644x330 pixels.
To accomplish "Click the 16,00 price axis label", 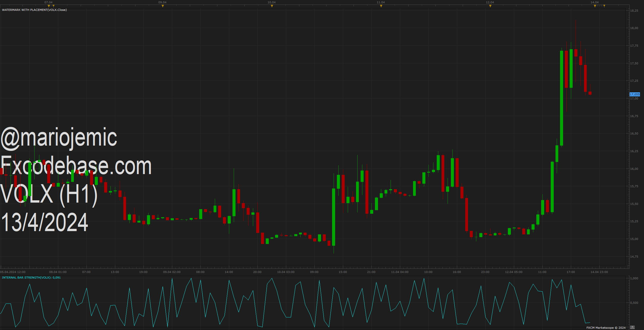I will (634, 169).
